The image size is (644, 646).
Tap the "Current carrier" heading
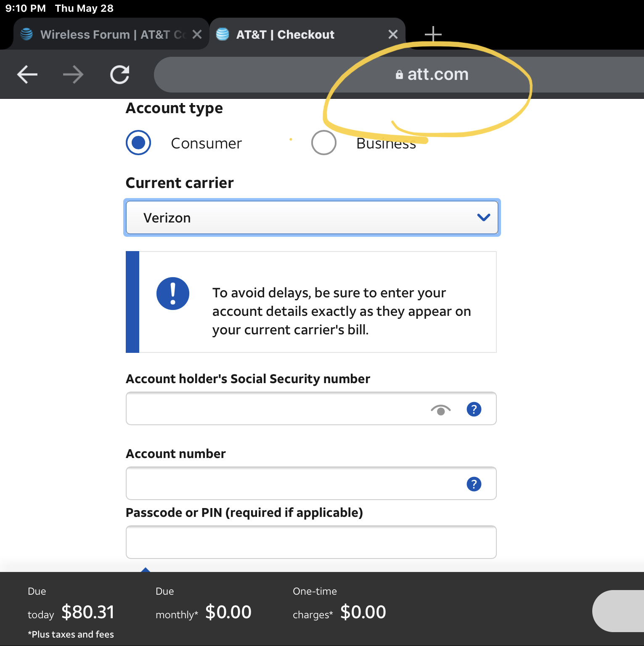[x=180, y=183]
